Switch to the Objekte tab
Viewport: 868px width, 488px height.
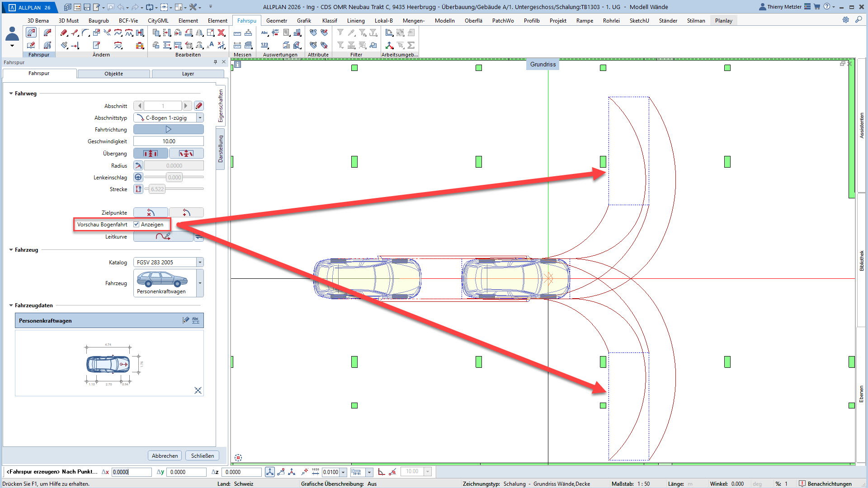tap(113, 74)
